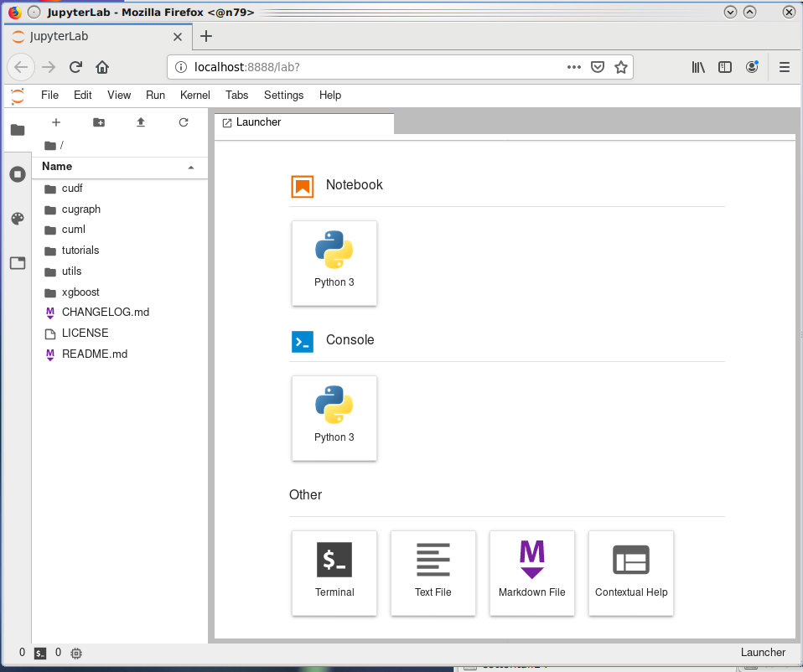Viewport: 803px width, 672px height.
Task: Open the xgboost folder
Action: pyautogui.click(x=120, y=292)
